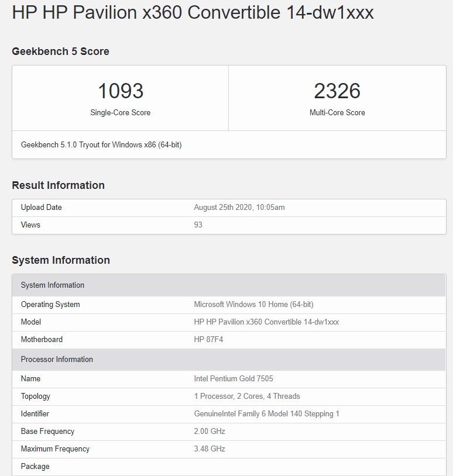Click the Maximum Frequency value 3.48 GHz
Image resolution: width=453 pixels, height=476 pixels.
click(x=210, y=449)
